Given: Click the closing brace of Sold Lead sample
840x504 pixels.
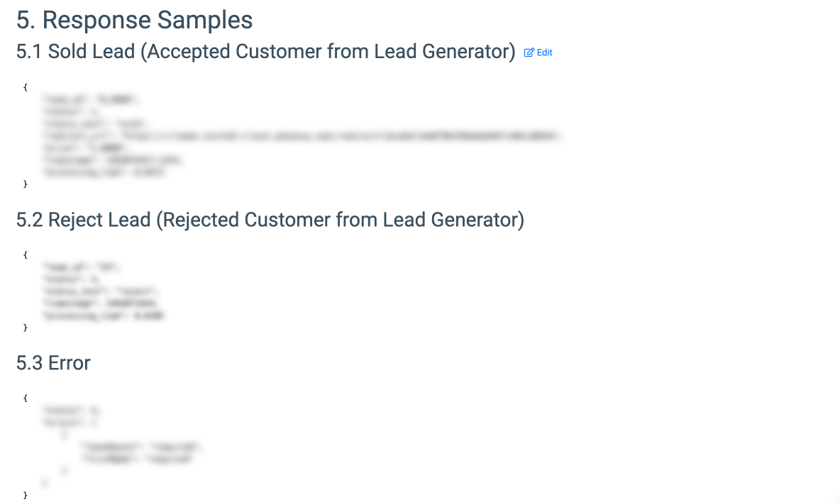Looking at the screenshot, I should (x=26, y=184).
